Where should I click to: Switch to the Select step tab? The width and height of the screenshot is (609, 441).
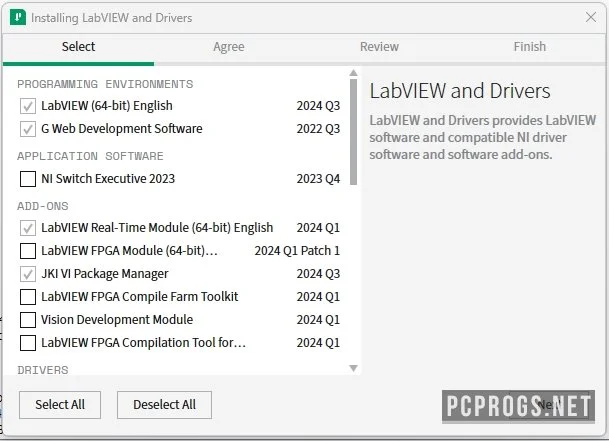point(78,47)
